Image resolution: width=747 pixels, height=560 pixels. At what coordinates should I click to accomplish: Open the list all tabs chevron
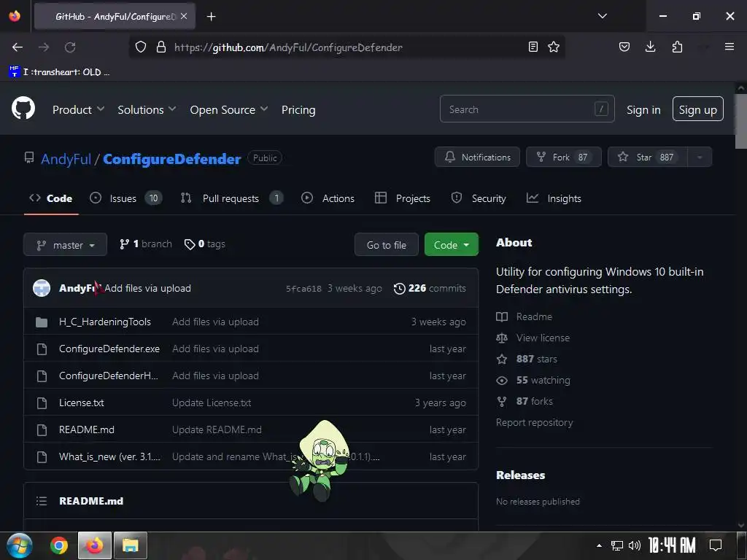point(602,16)
